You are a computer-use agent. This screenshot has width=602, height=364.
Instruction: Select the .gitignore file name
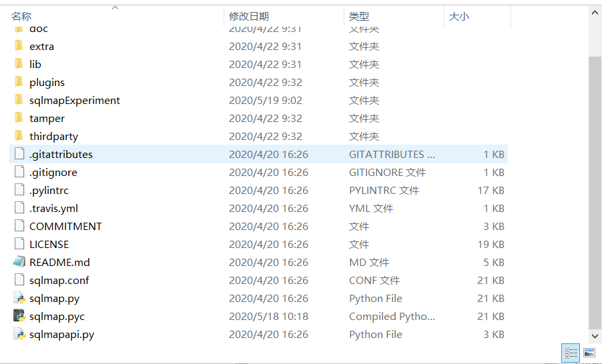(x=53, y=173)
